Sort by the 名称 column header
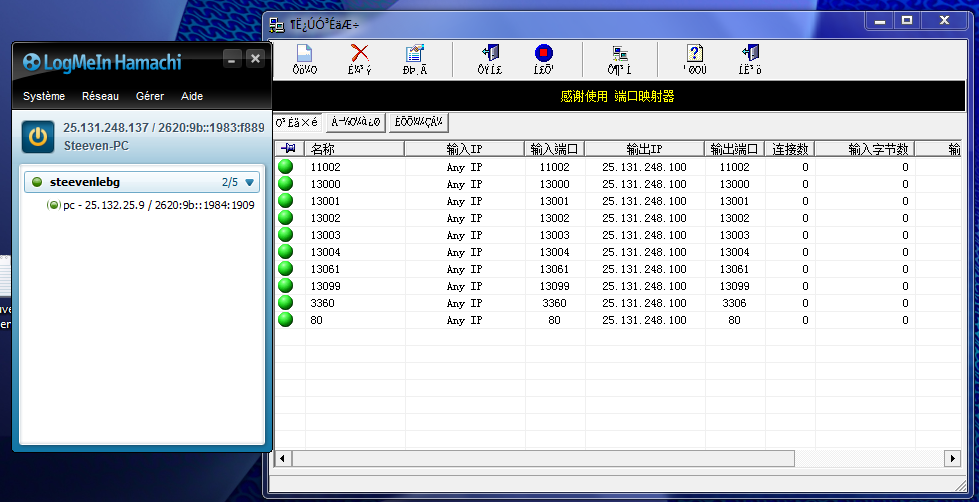The image size is (979, 502). 355,149
